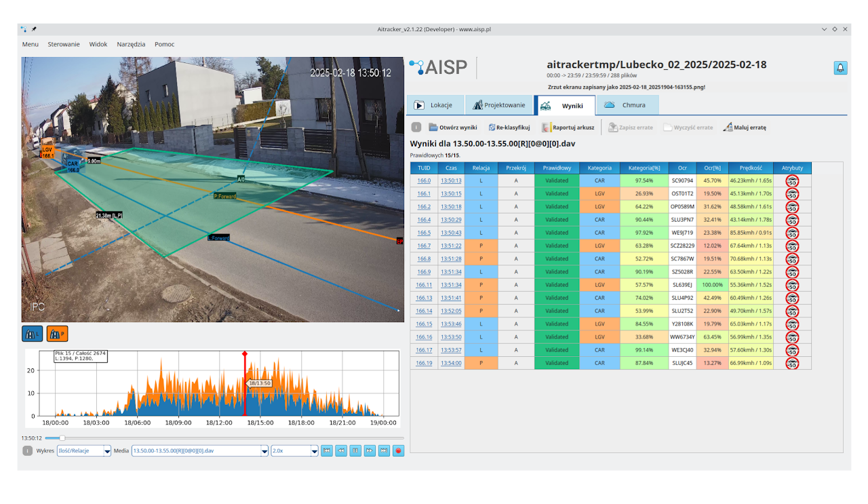868x504 pixels.
Task: Switch to the Chmura tab
Action: 627,105
